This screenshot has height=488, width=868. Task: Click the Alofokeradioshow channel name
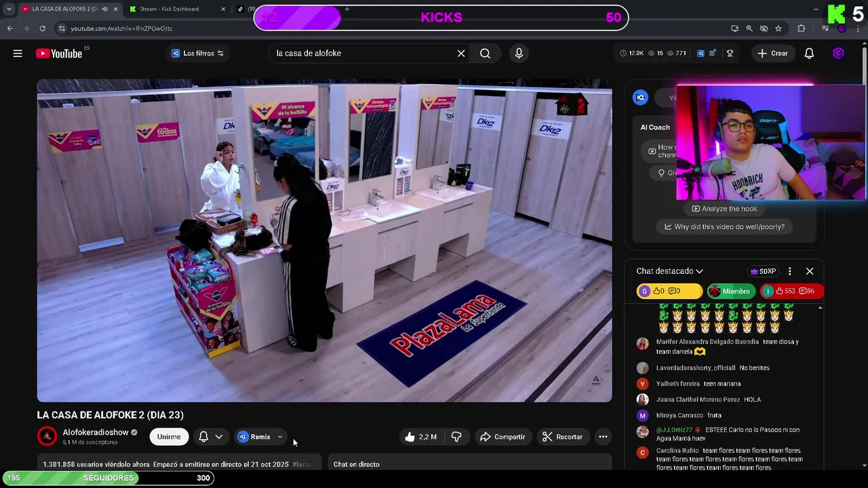click(96, 432)
